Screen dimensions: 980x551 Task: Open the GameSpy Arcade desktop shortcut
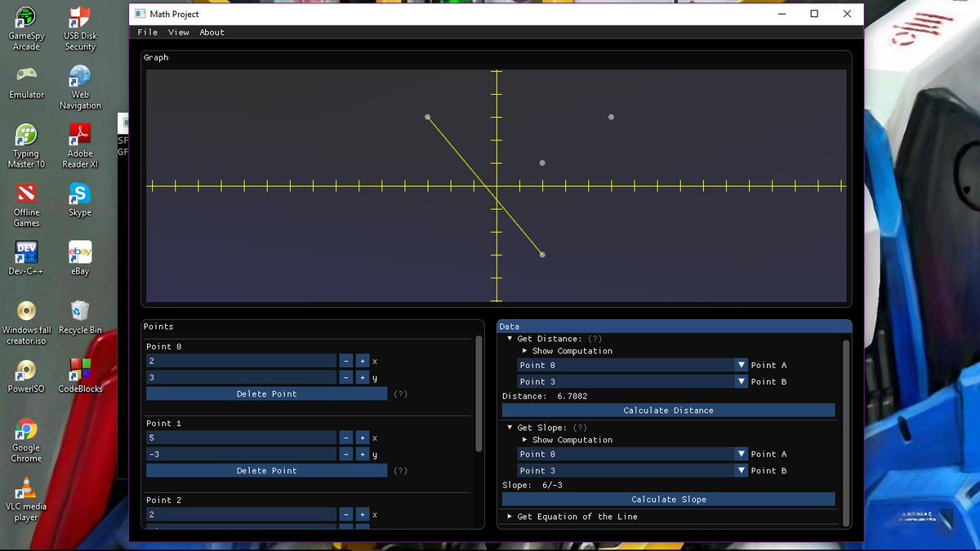click(x=26, y=28)
